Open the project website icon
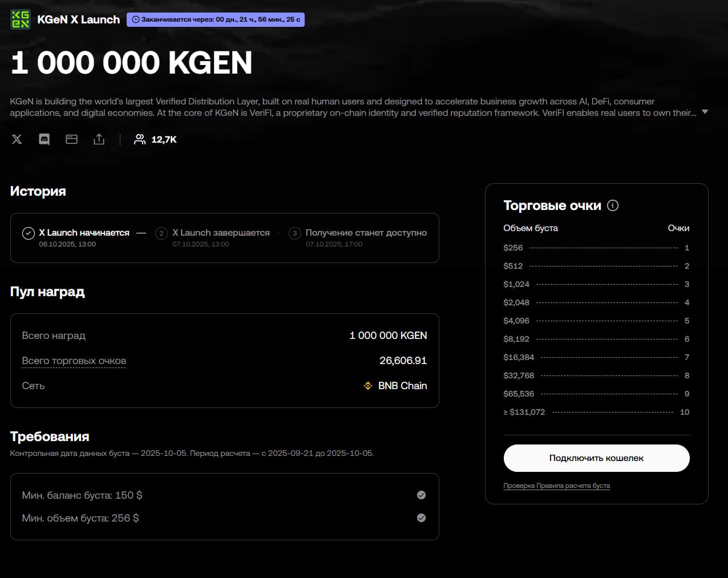Viewport: 728px width, 578px height. point(71,139)
